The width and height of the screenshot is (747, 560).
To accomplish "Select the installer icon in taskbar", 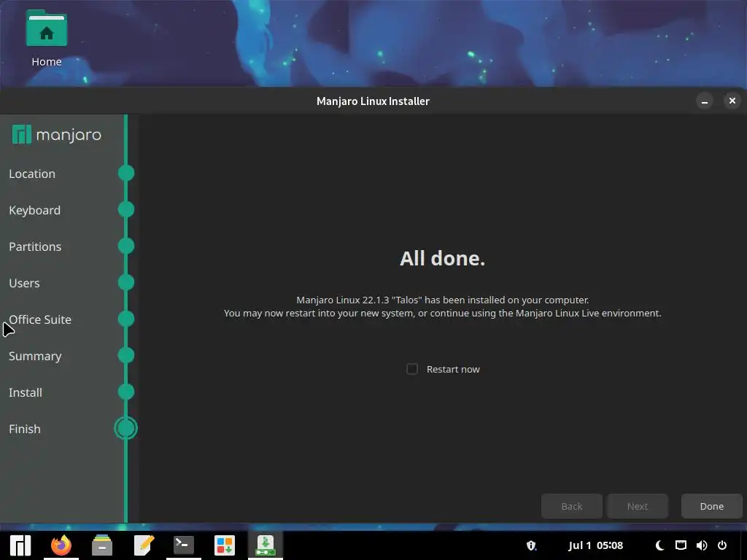I will (x=266, y=545).
